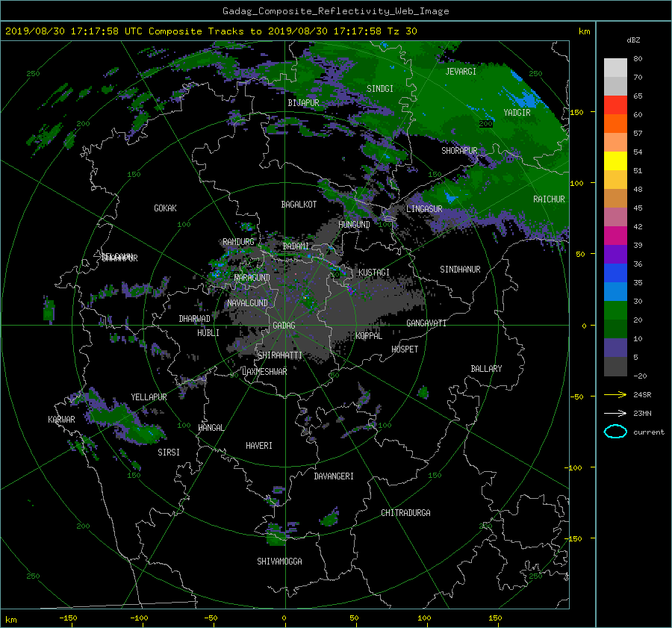Click the HUNGUND city label
This screenshot has width=672, height=628.
[354, 225]
